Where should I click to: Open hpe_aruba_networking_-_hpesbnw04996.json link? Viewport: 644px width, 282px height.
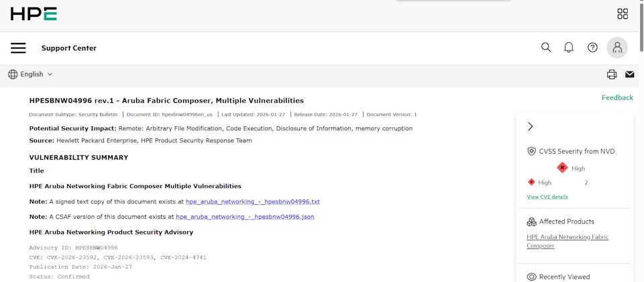point(245,217)
